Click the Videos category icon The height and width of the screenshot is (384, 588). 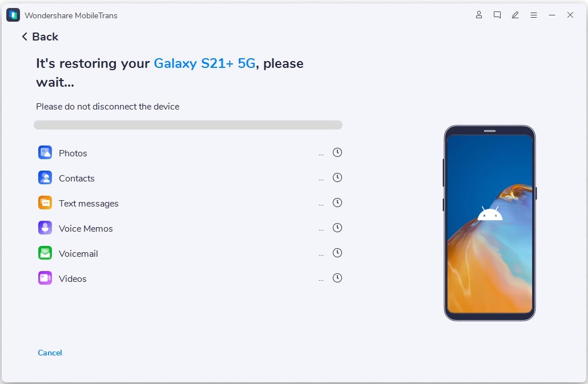pyautogui.click(x=45, y=278)
